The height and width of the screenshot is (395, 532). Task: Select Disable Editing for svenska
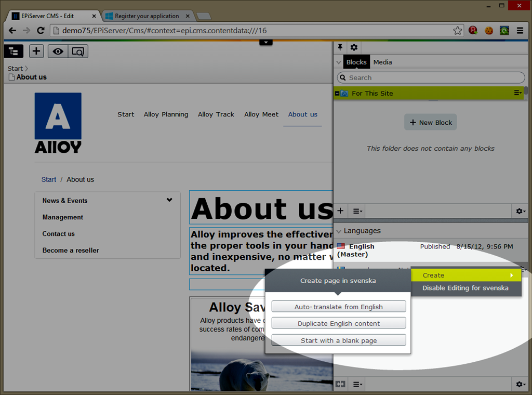point(465,288)
